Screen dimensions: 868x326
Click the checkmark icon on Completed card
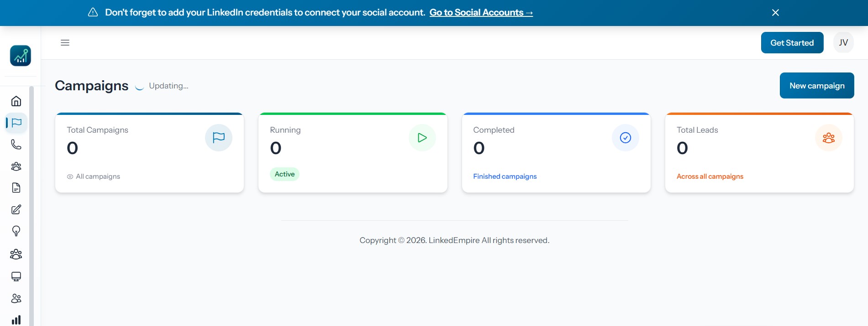pos(626,138)
